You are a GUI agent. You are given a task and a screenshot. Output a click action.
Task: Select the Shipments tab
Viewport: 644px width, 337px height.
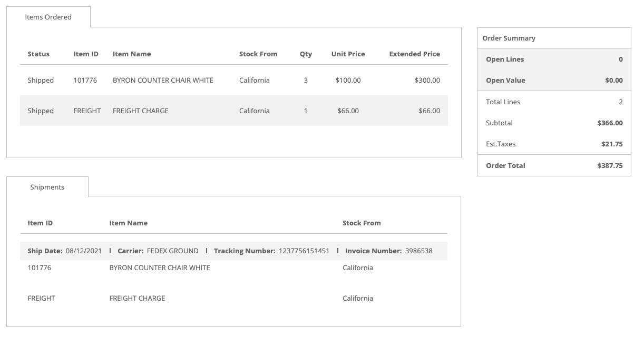click(x=47, y=187)
